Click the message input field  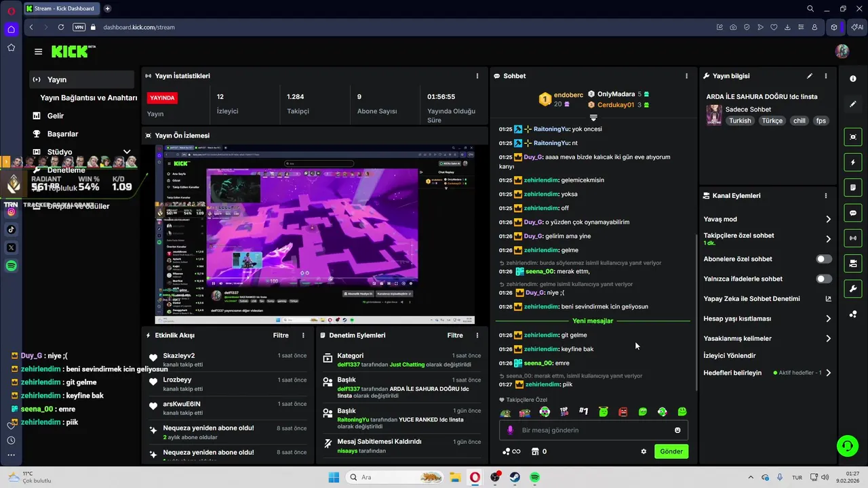tap(594, 430)
